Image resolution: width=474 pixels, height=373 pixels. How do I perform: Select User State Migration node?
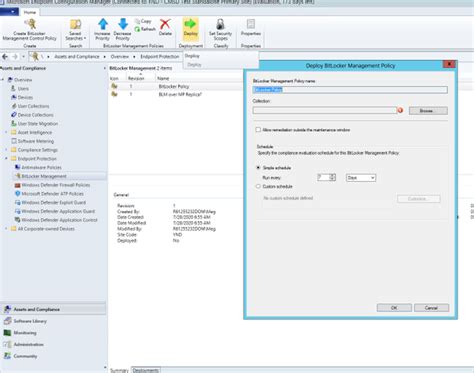point(38,124)
